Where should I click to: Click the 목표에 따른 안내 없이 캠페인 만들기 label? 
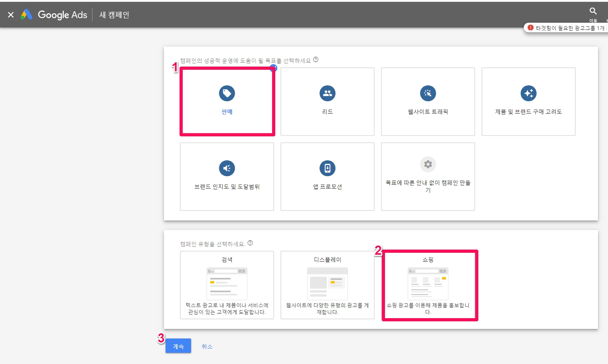tap(428, 186)
